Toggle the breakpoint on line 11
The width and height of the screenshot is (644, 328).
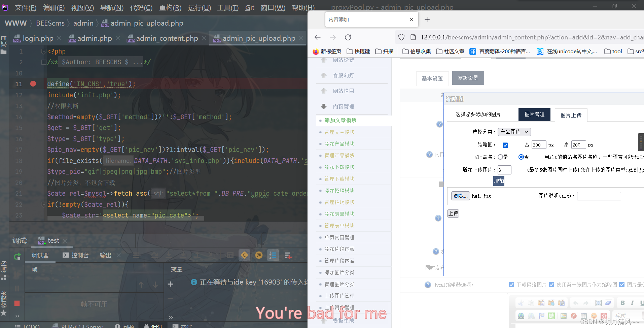pos(33,84)
